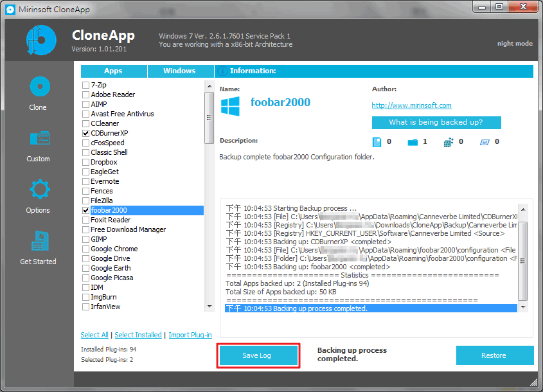The width and height of the screenshot is (543, 392).
Task: Toggle night mode
Action: pos(515,44)
